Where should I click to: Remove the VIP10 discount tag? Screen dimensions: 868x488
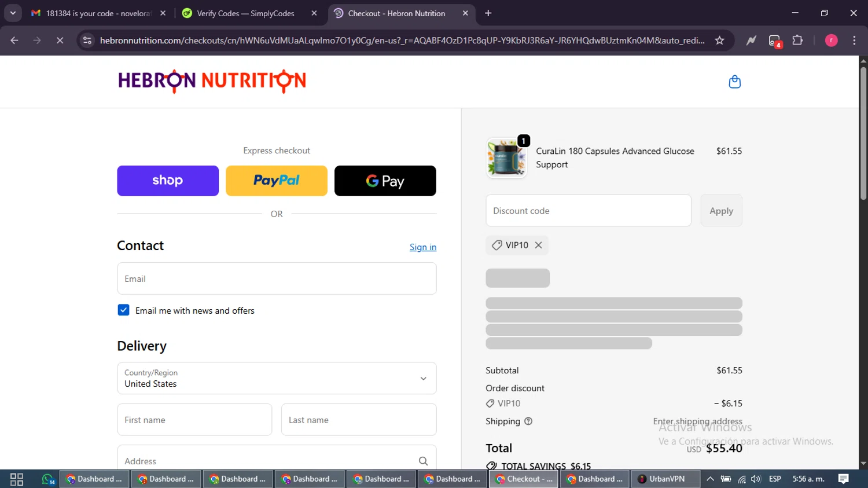(x=538, y=245)
